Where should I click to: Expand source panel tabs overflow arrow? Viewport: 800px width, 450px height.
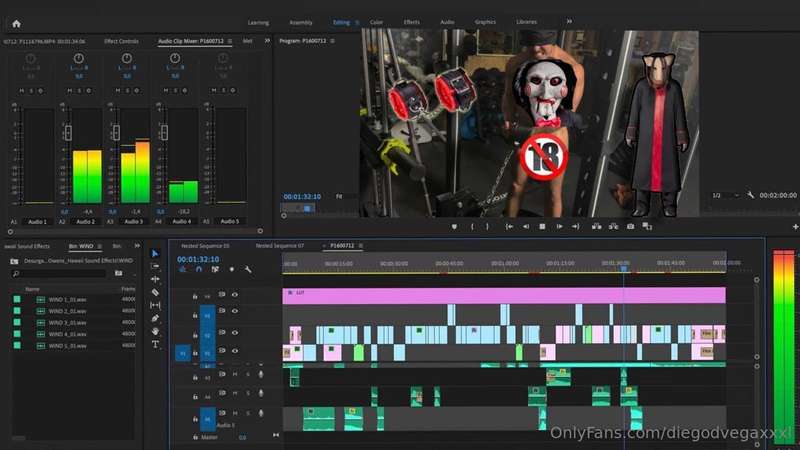pyautogui.click(x=267, y=41)
